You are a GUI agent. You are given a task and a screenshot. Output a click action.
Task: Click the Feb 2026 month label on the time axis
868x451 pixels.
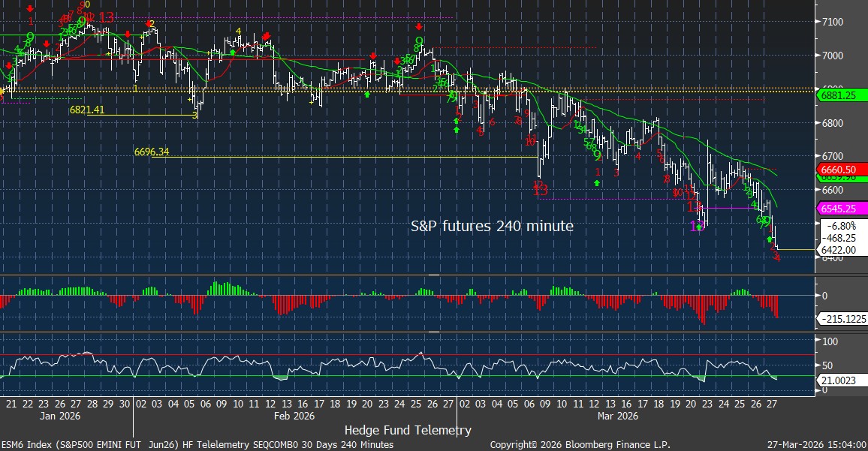pyautogui.click(x=294, y=415)
